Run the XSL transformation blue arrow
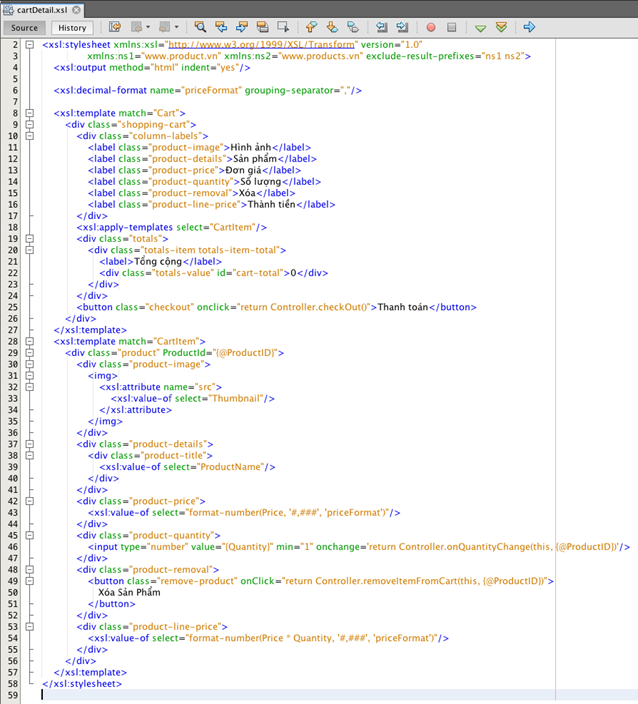Screen dimensions: 638x704 529,27
